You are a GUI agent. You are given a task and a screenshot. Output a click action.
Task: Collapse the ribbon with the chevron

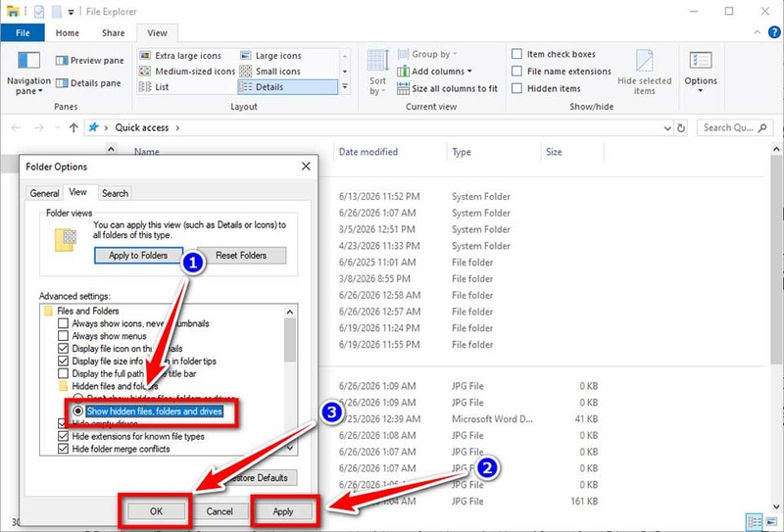pyautogui.click(x=757, y=32)
